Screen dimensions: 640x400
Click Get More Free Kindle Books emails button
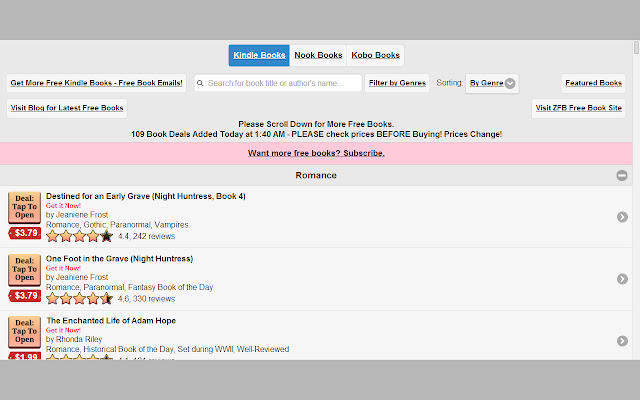96,83
